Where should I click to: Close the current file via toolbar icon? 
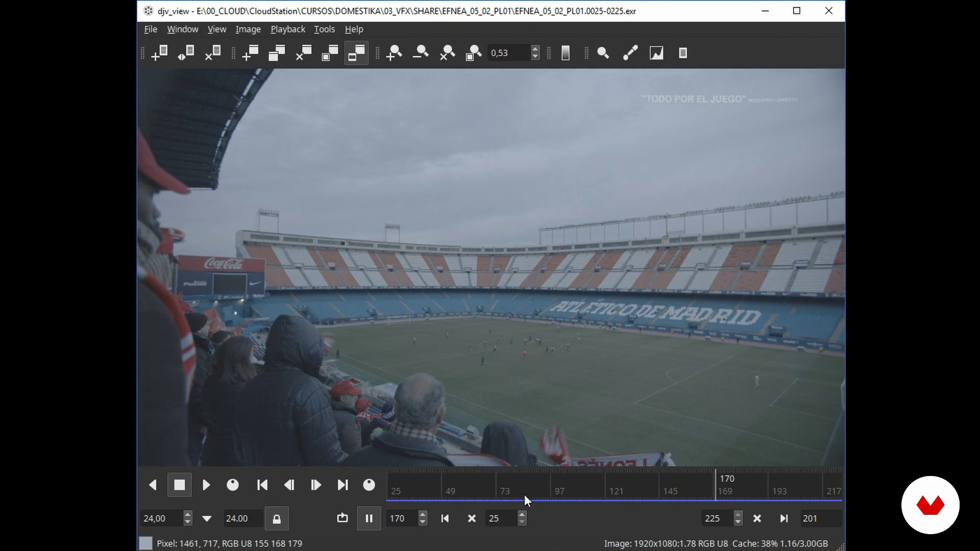coord(213,53)
